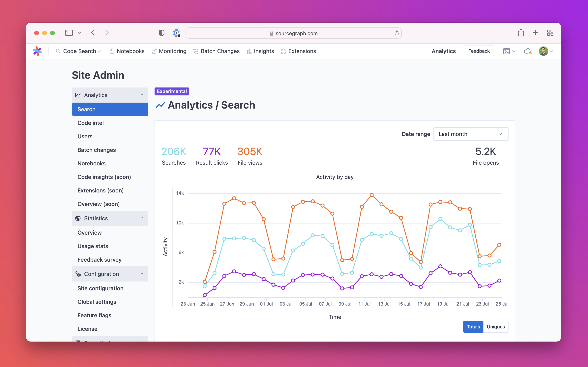Click the Code intel sidebar link
Image resolution: width=588 pixels, height=367 pixels.
point(90,123)
